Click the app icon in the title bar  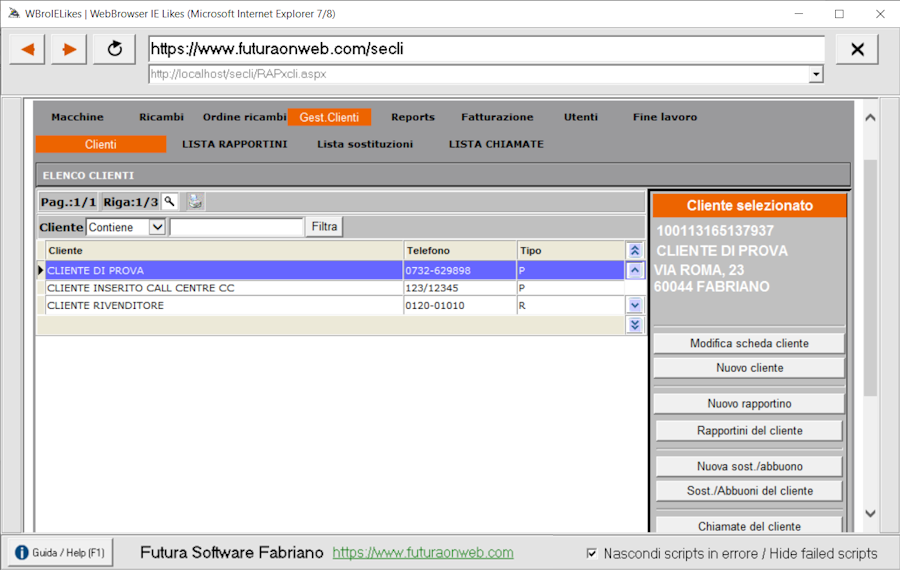click(x=14, y=13)
